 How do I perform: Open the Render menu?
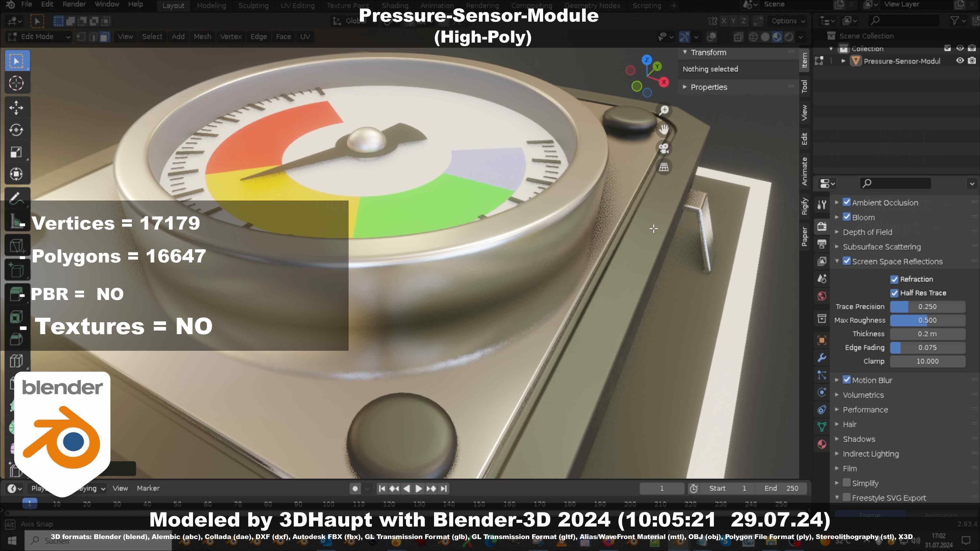74,5
